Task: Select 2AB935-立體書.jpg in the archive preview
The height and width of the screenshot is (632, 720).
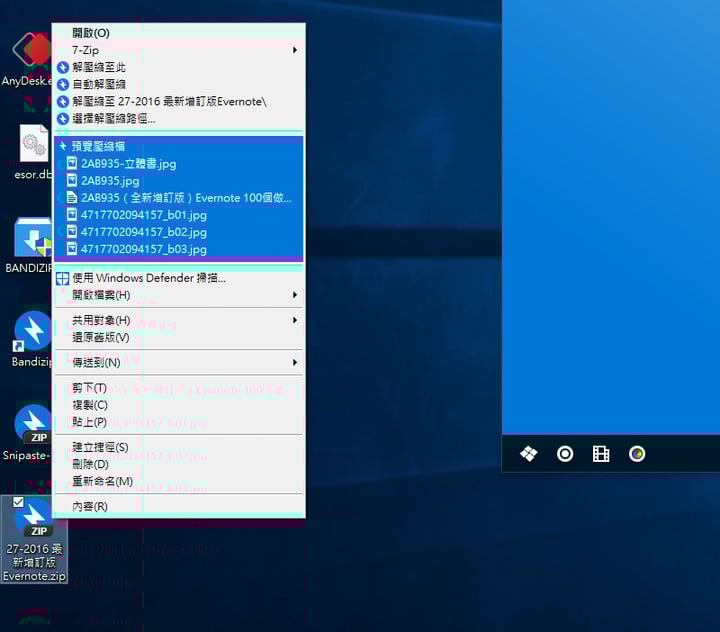Action: click(x=179, y=163)
